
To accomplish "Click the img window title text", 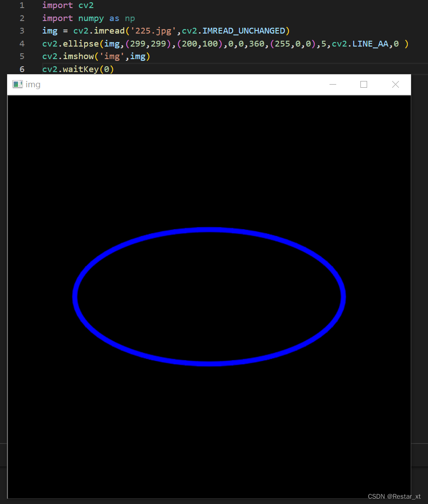I will [x=33, y=85].
